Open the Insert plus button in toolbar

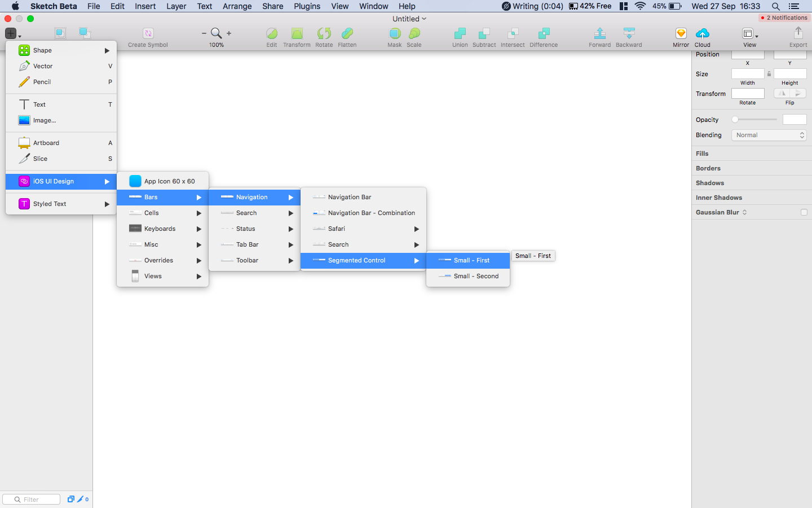pos(11,33)
